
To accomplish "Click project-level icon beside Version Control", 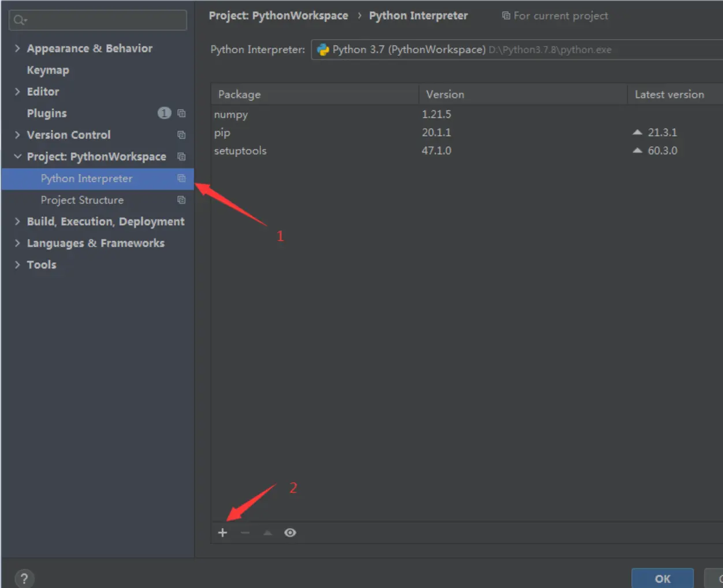I will pos(181,135).
